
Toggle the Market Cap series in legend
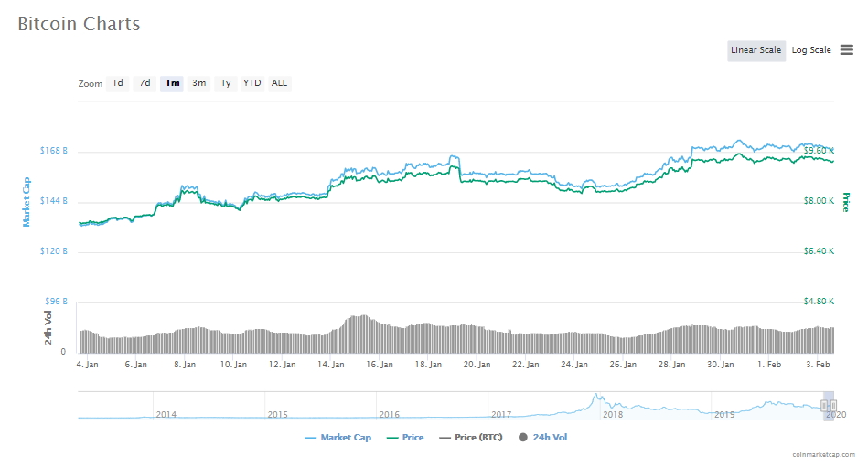click(338, 437)
